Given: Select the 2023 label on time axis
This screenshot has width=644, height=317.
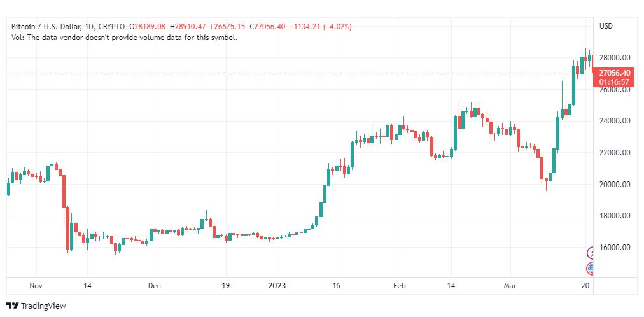Looking at the screenshot, I should pos(278,286).
